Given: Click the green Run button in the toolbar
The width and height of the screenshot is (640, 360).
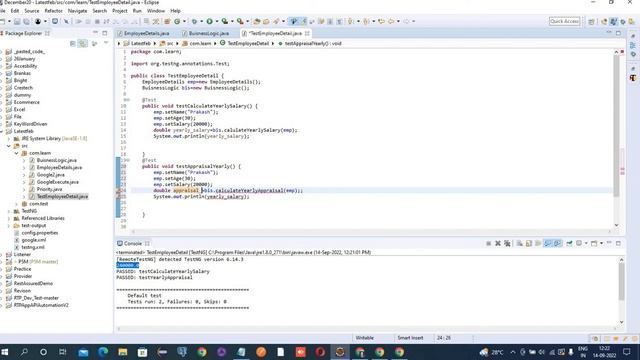Looking at the screenshot, I should (209, 21).
